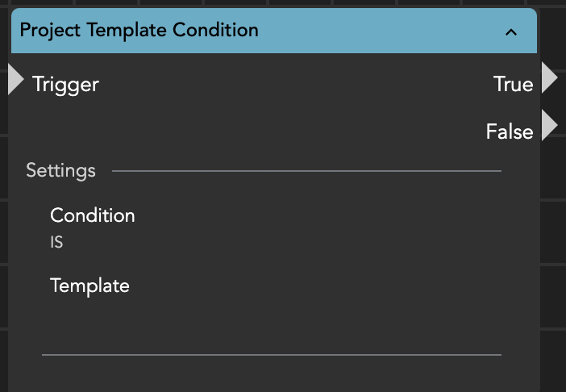Click the True output port arrow
This screenshot has width=566, height=392.
point(550,79)
